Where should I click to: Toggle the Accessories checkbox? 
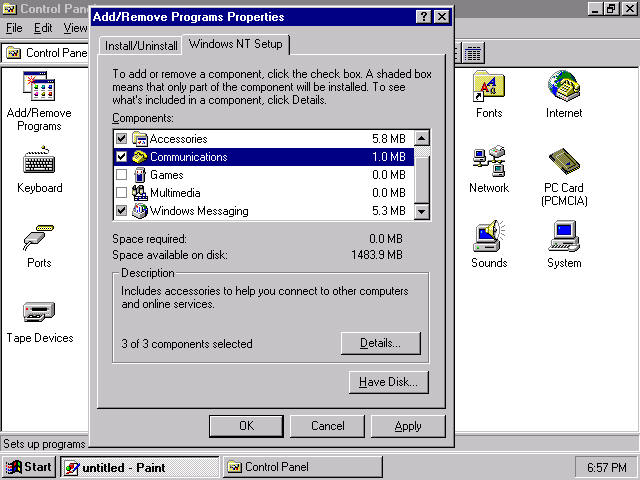pos(121,139)
